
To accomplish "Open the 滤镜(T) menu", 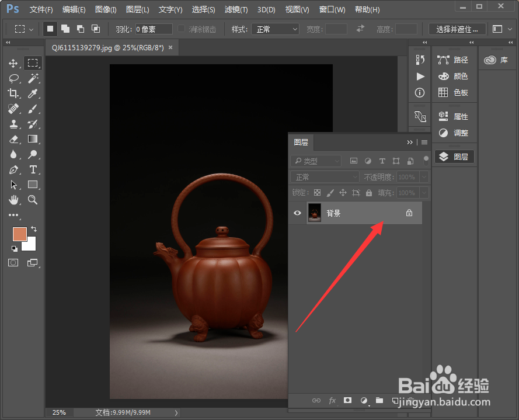I will [236, 9].
